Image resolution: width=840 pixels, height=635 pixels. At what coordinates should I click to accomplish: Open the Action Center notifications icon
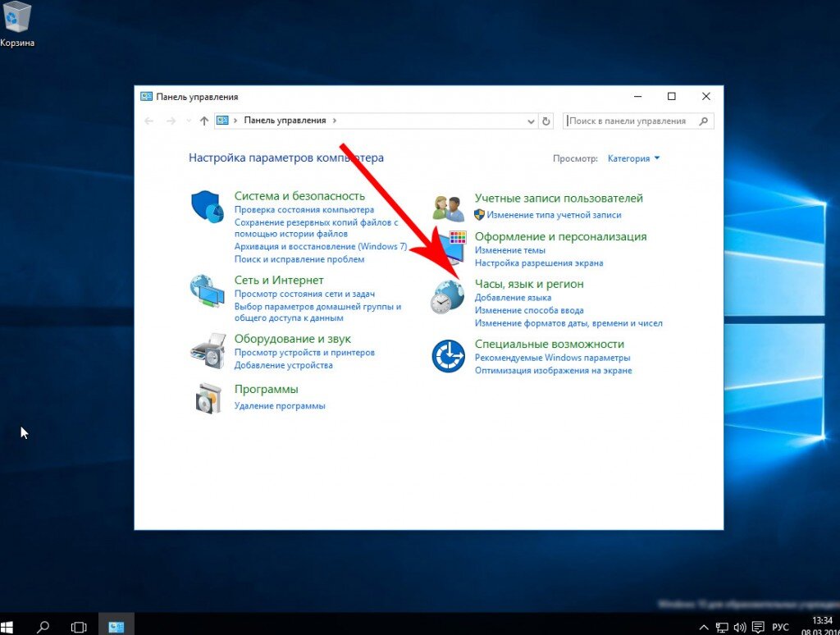tap(758, 627)
